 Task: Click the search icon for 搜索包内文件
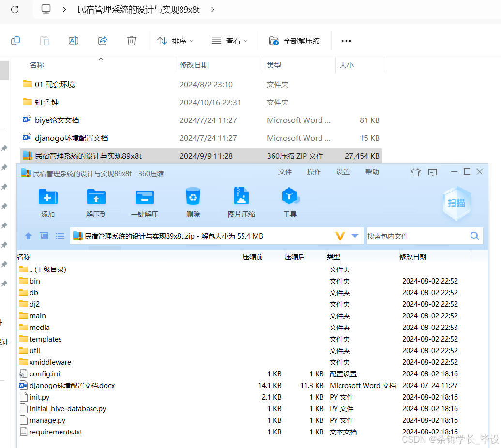(474, 236)
